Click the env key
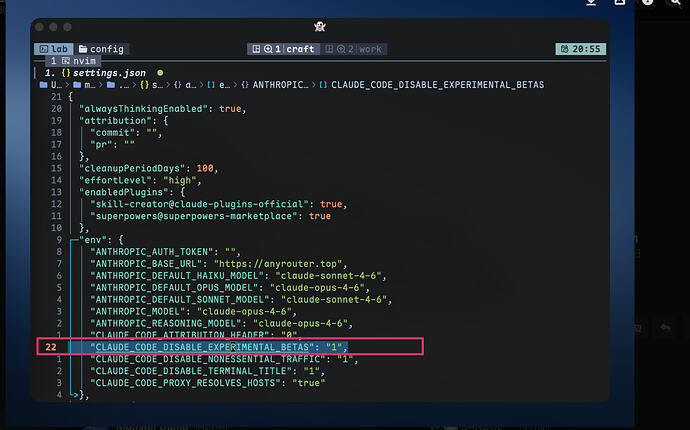690x430 pixels. 93,240
